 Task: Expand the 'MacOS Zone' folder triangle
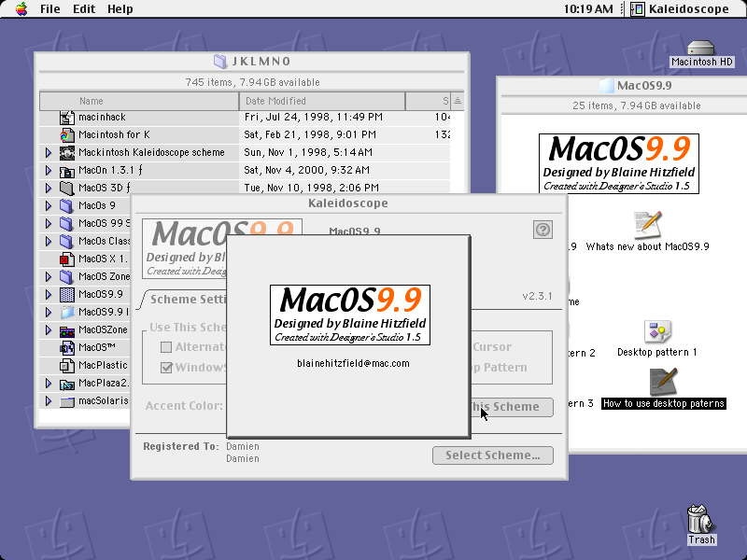(49, 276)
